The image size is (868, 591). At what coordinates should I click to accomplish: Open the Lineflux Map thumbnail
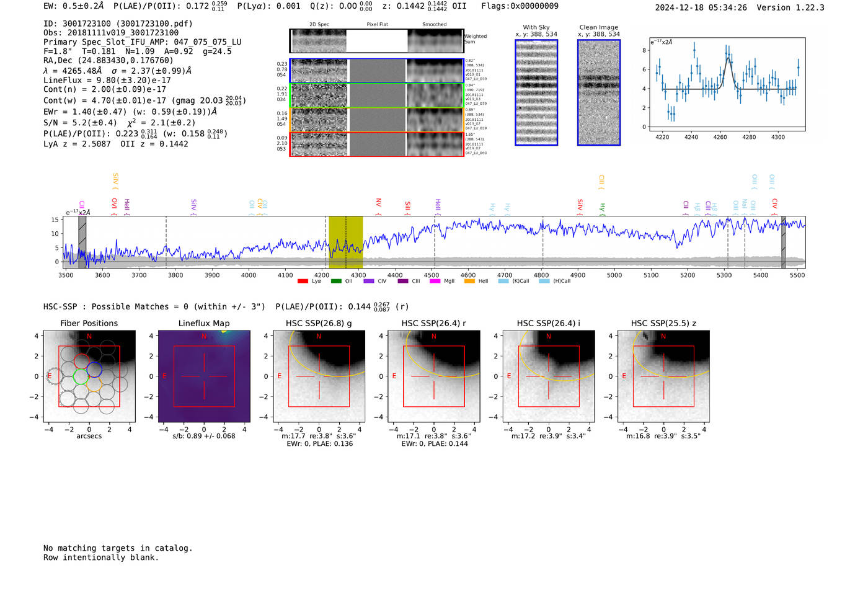[x=205, y=376]
